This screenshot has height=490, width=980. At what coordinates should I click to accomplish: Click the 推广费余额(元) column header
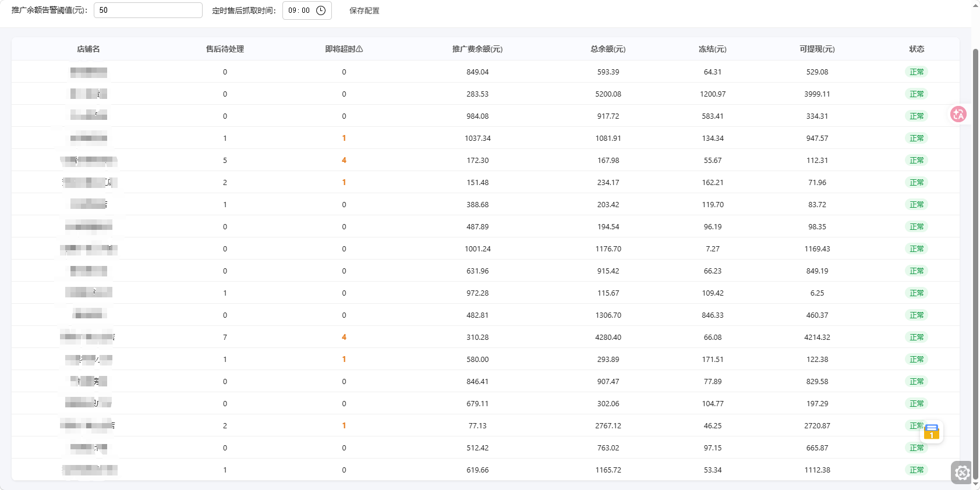(x=477, y=49)
